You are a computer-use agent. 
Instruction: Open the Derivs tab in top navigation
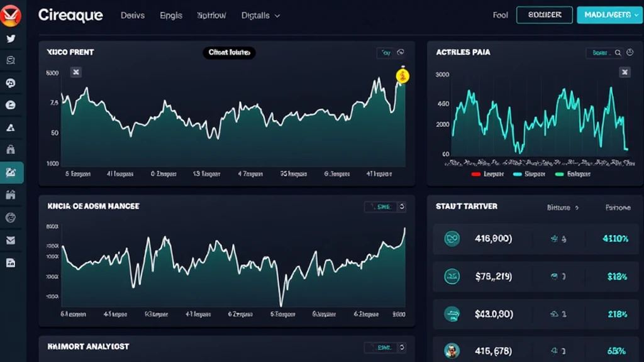coord(133,15)
